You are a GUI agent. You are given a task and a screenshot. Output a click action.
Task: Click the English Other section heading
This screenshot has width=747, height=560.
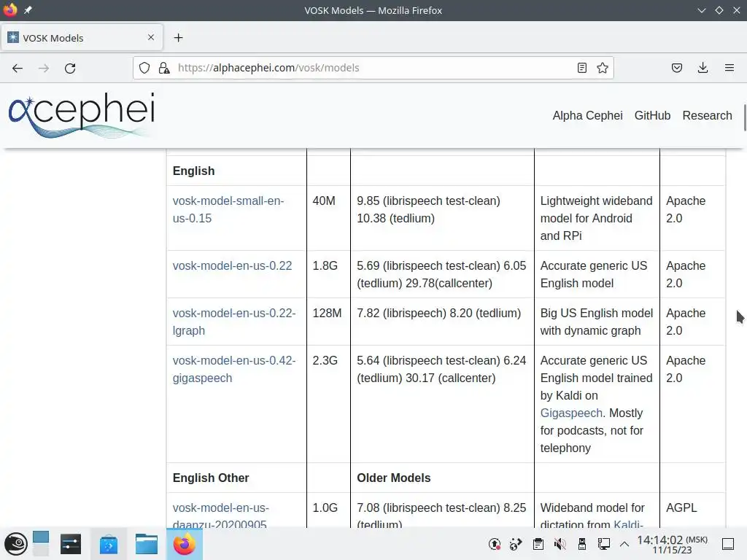(211, 478)
